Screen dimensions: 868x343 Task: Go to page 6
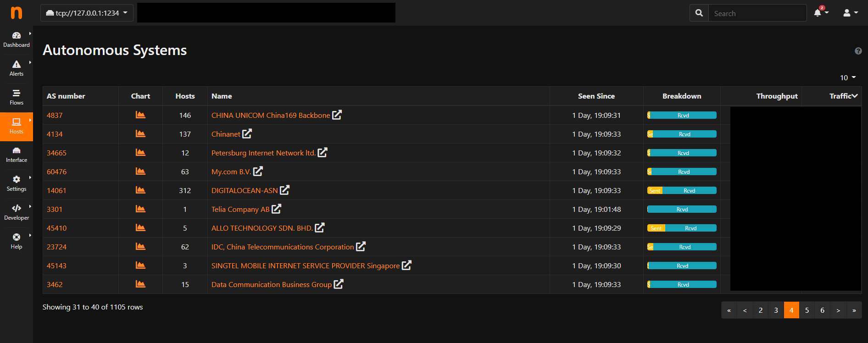coord(823,310)
